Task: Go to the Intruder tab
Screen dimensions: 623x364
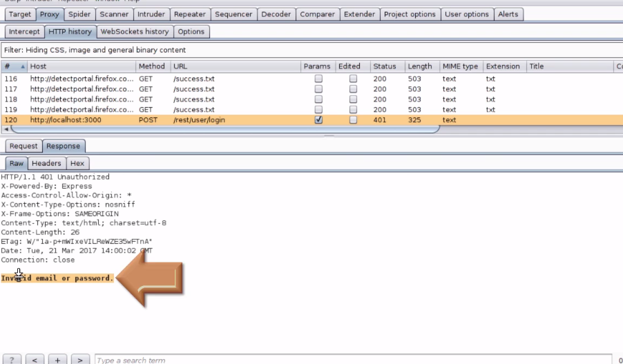Action: [x=151, y=15]
